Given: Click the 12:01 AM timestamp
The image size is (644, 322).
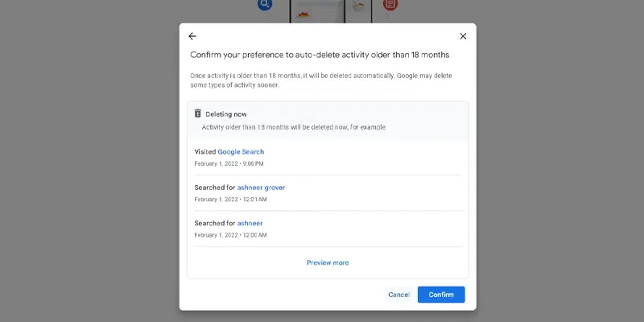Looking at the screenshot, I should (x=254, y=200).
